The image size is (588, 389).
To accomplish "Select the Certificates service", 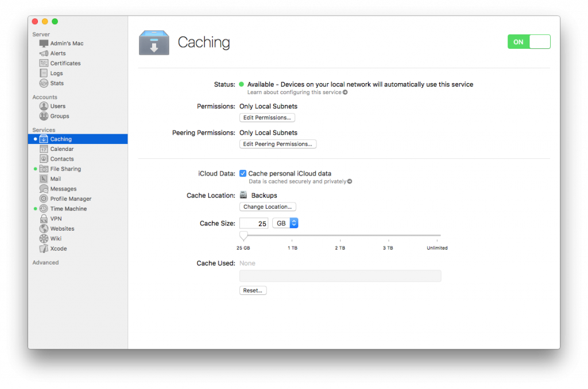I will [x=64, y=63].
